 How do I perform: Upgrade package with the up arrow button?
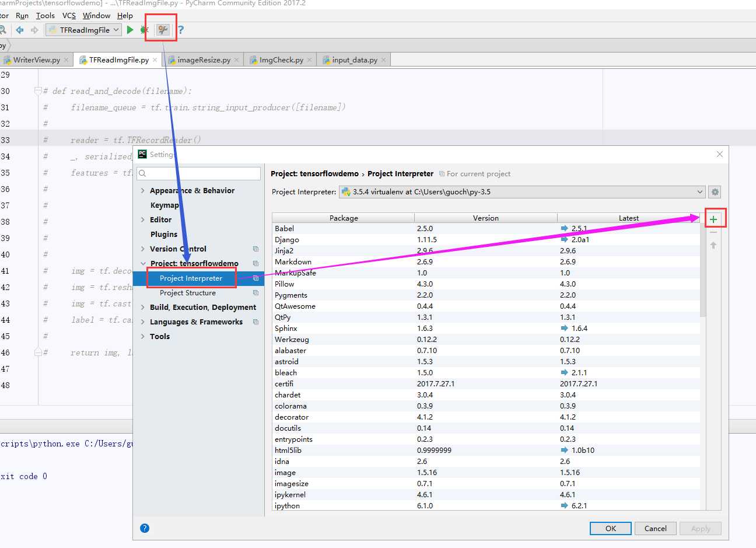[x=713, y=245]
